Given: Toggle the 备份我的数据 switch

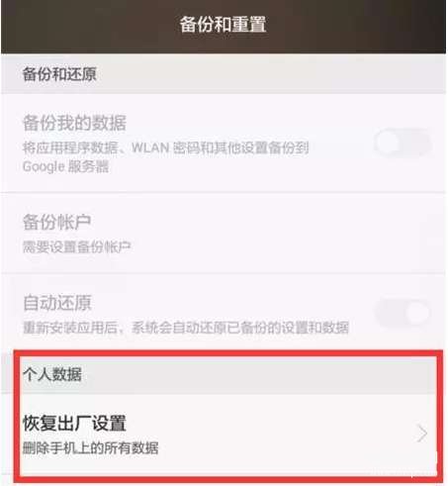Looking at the screenshot, I should pos(403,143).
